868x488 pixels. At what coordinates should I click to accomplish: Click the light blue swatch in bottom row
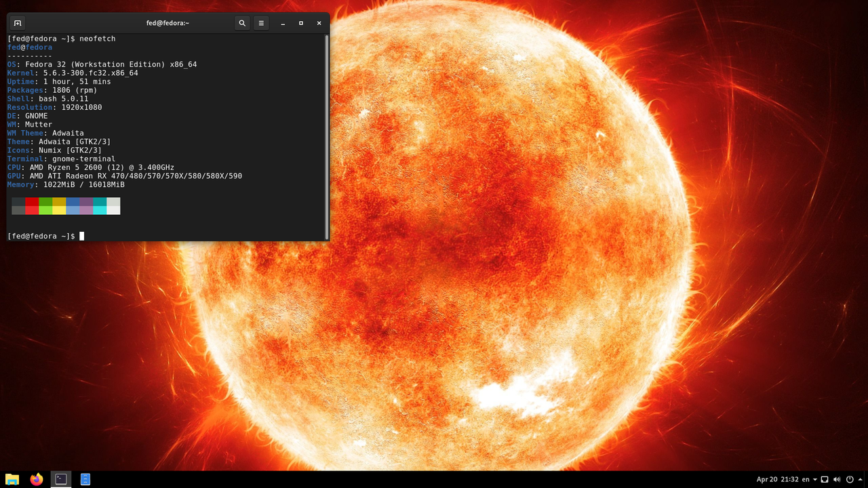(73, 210)
